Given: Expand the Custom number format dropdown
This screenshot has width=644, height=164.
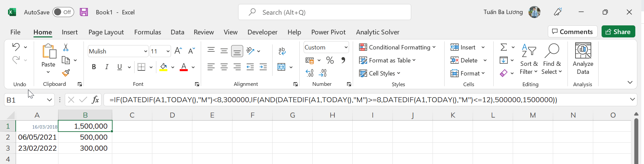Looking at the screenshot, I should pos(346,47).
